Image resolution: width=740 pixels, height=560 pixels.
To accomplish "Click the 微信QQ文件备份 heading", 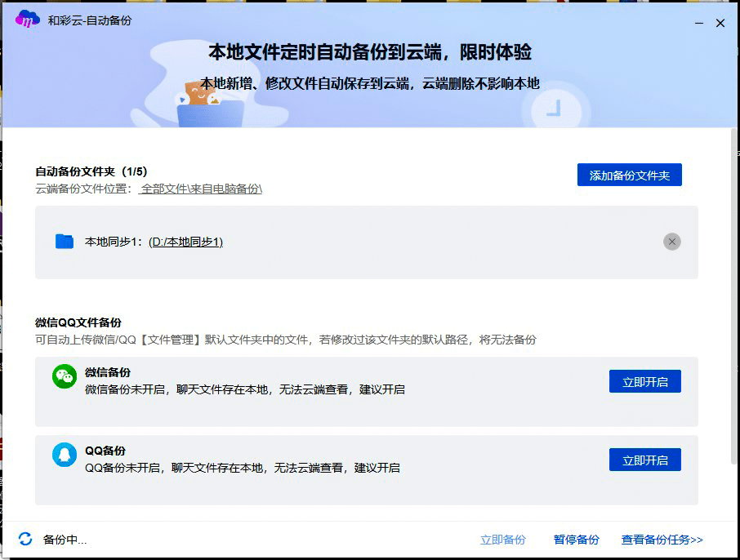I will [78, 322].
